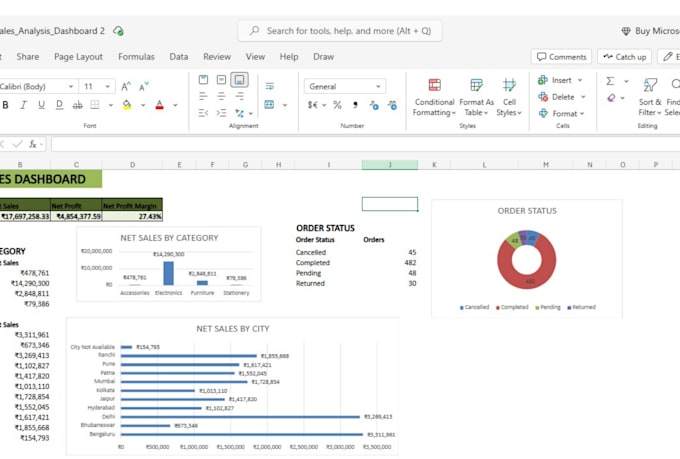Screen dimensions: 680x459
Task: Apply currency number format
Action: click(x=313, y=105)
